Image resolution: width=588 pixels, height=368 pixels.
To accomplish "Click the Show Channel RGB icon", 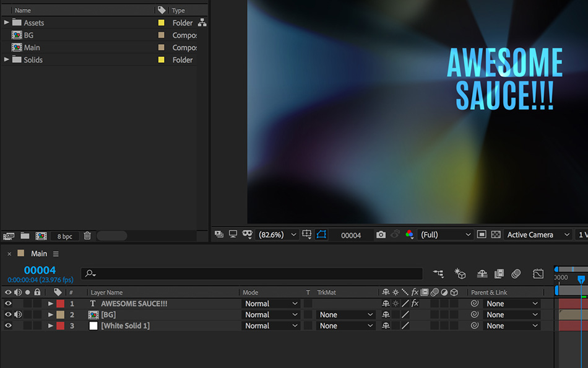I will (409, 235).
